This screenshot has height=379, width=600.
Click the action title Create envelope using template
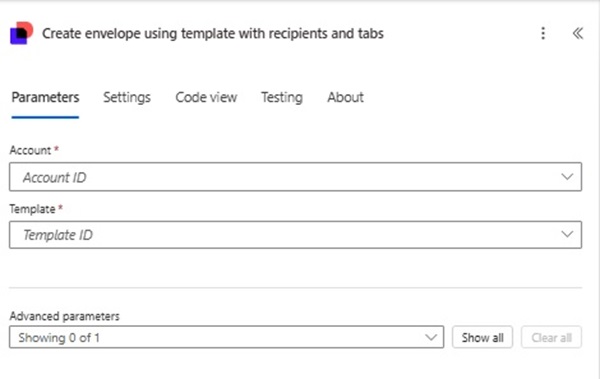pyautogui.click(x=213, y=34)
